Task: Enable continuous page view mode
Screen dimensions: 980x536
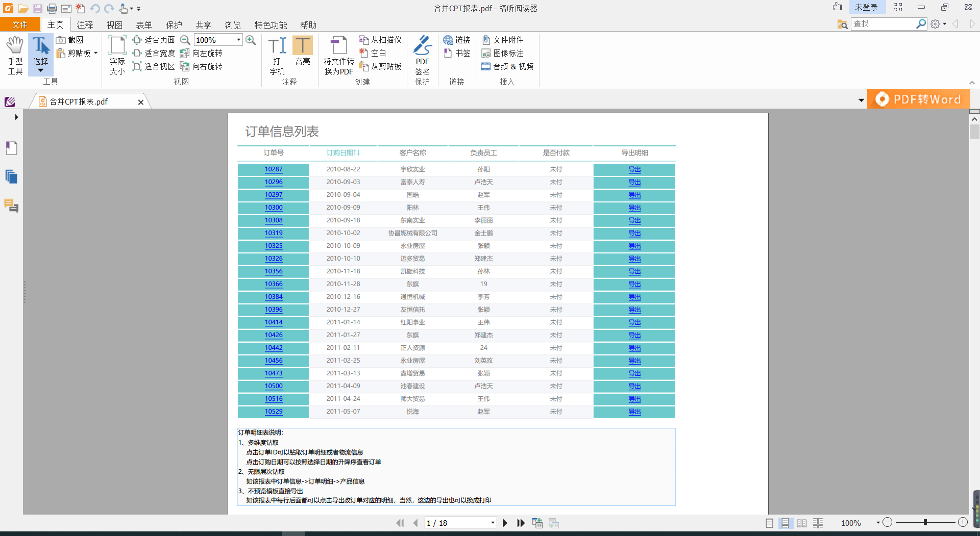Action: 785,523
